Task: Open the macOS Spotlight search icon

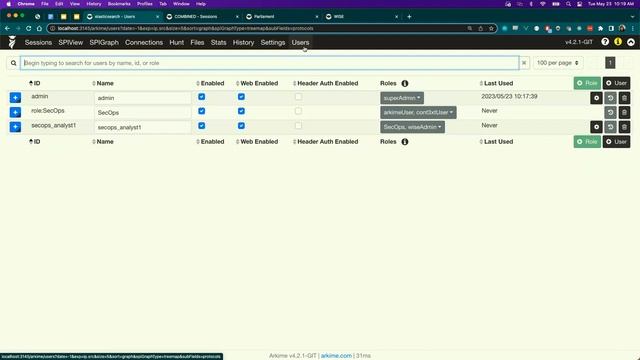Action: (568, 4)
